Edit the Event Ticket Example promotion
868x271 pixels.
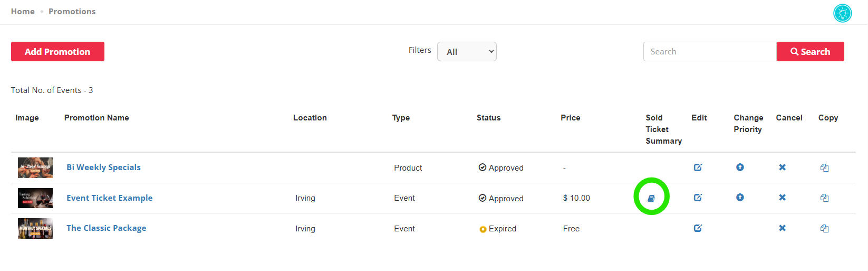(698, 198)
